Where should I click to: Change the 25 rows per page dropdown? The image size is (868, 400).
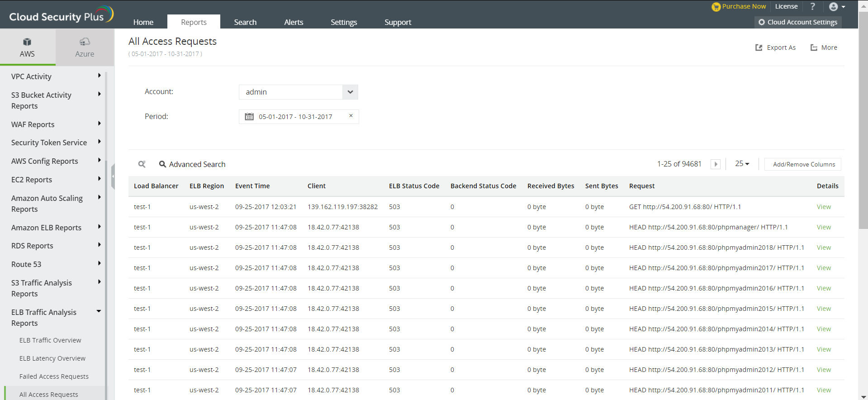pyautogui.click(x=742, y=164)
